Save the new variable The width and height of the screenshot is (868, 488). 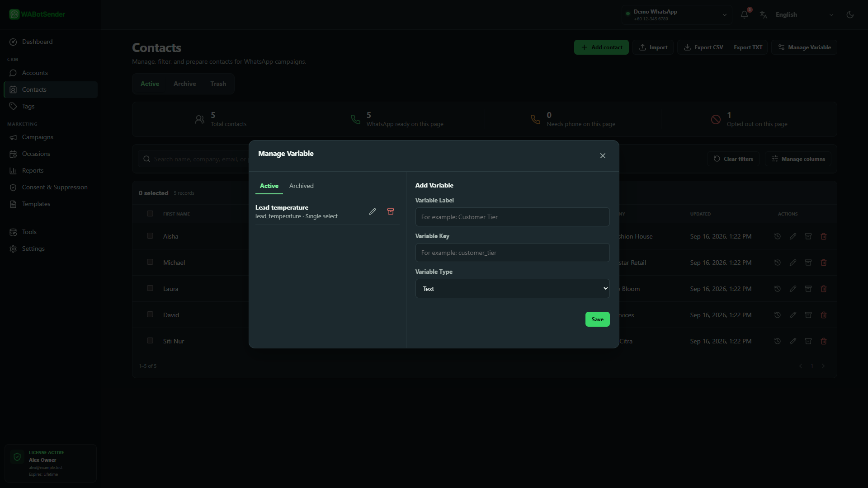click(597, 319)
